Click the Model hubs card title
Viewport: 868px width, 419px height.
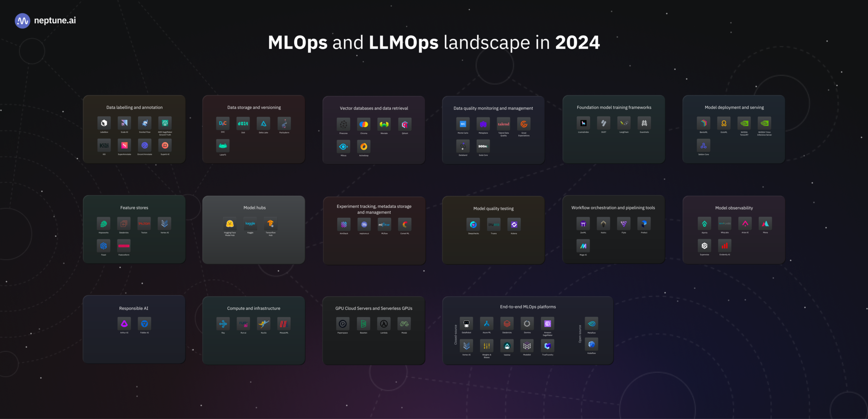[254, 208]
